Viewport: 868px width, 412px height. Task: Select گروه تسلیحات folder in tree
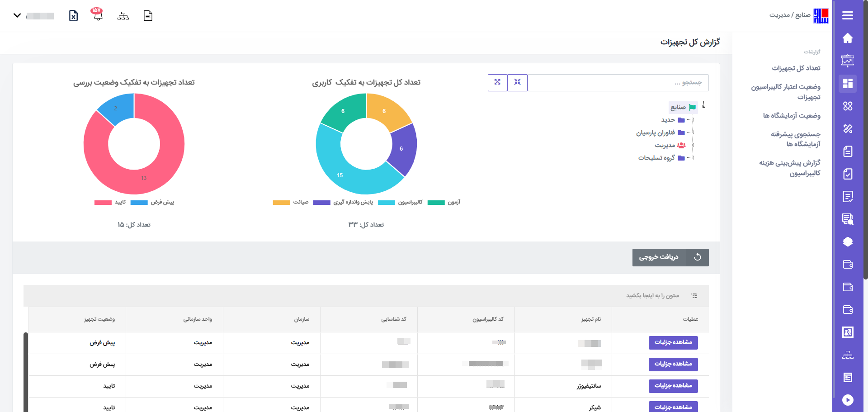[661, 158]
